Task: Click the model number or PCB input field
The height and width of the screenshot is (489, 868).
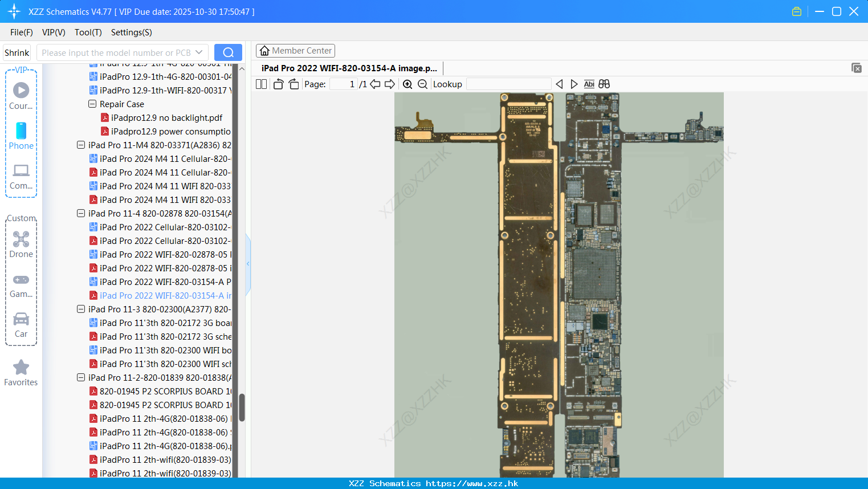Action: coord(117,52)
